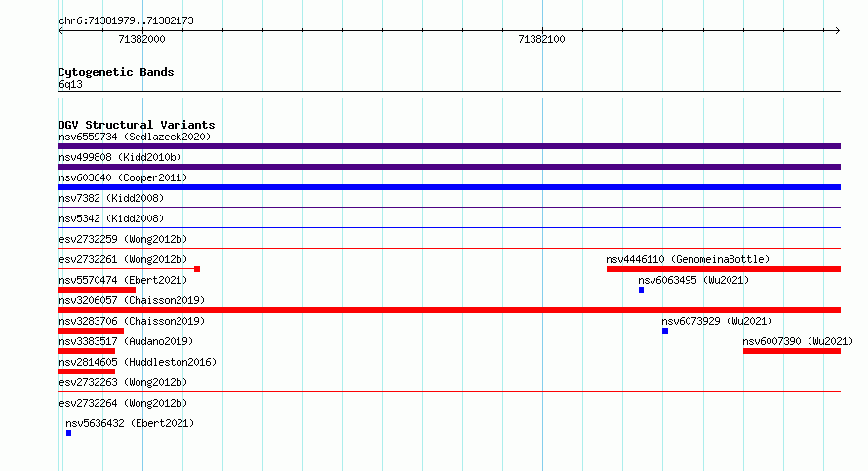The height and width of the screenshot is (471, 868).
Task: Click the esv2732261 (Wong2012b) label
Action: coord(123,259)
